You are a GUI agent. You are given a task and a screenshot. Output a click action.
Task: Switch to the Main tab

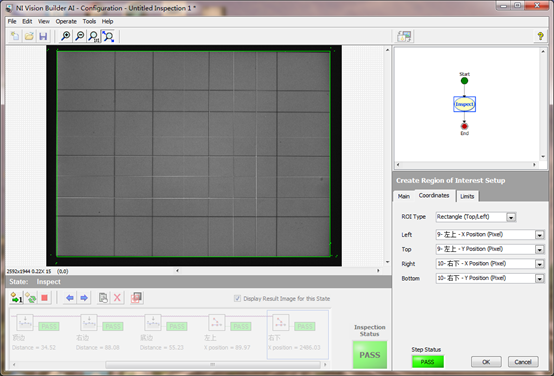tap(404, 196)
